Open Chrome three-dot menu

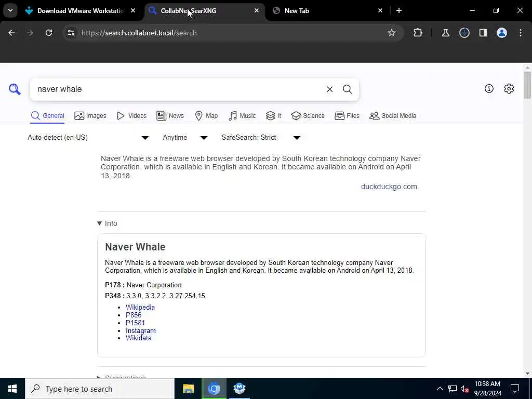pos(521,33)
